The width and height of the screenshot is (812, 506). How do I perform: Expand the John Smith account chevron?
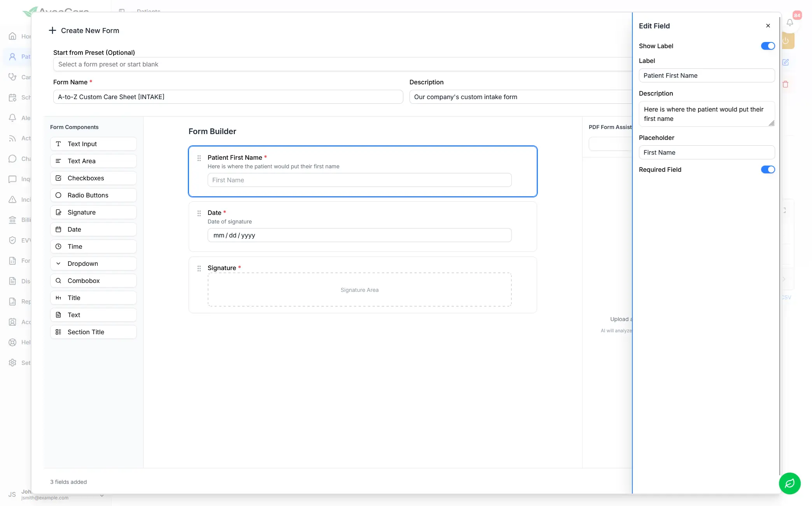click(x=102, y=496)
